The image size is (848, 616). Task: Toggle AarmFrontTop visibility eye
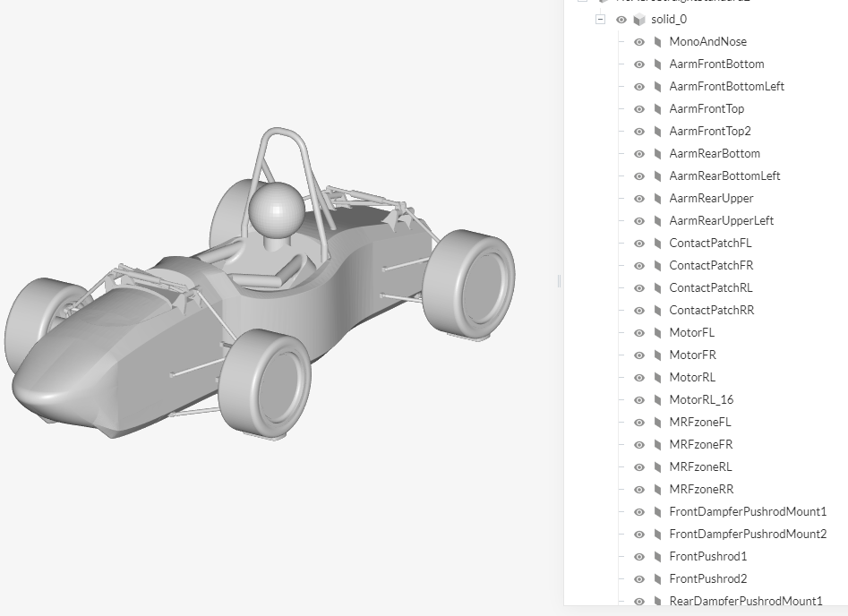[x=639, y=109]
